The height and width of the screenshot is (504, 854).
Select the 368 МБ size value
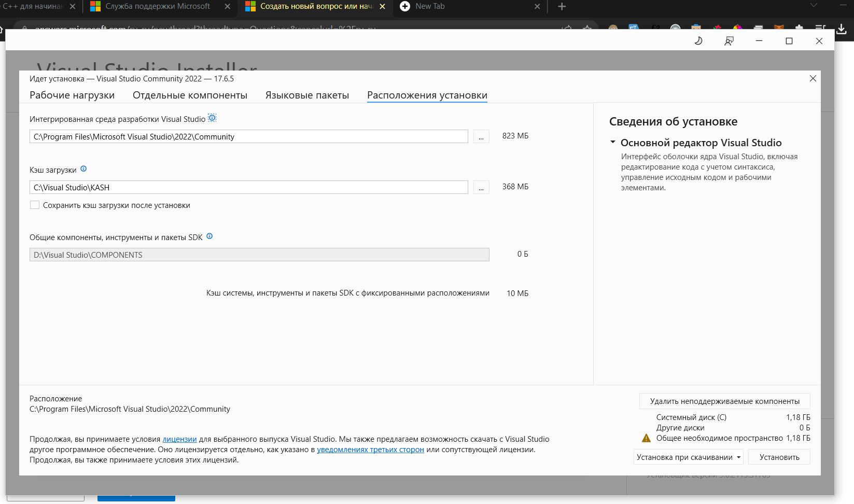[515, 187]
